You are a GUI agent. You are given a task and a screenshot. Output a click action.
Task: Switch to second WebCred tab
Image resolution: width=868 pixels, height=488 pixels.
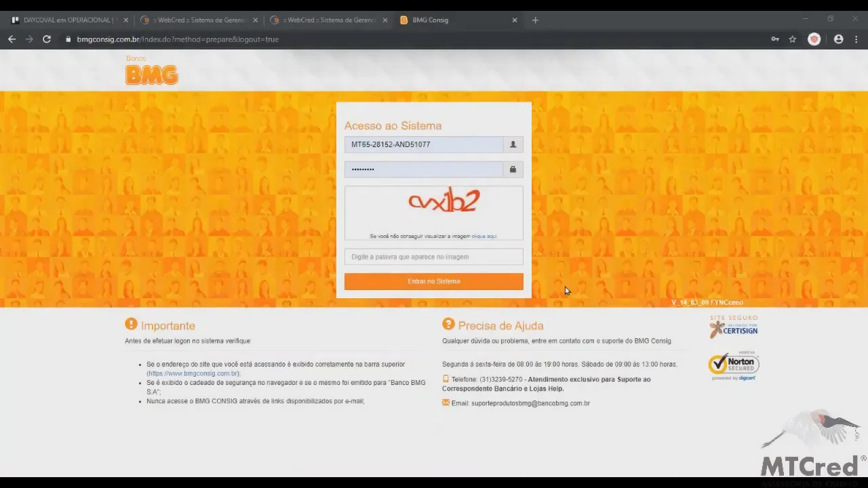click(x=328, y=20)
